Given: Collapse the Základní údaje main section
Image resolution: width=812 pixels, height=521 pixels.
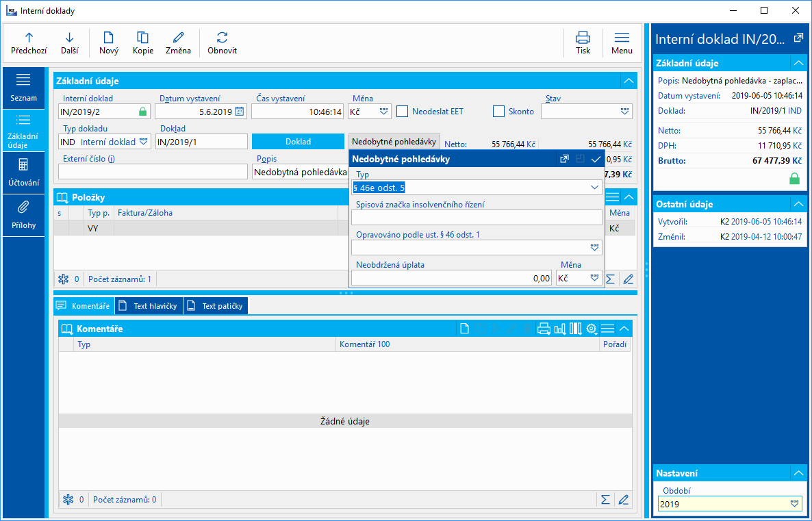Looking at the screenshot, I should click(x=628, y=81).
